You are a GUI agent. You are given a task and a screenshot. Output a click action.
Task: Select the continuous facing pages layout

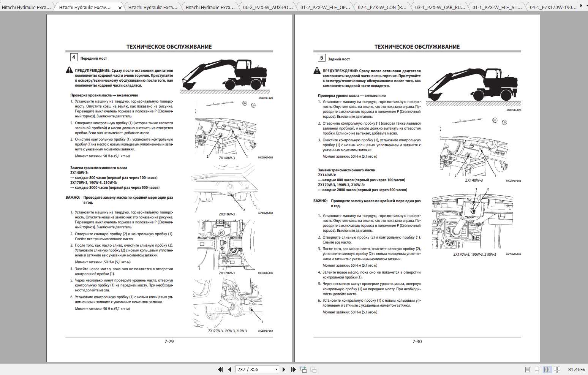click(x=557, y=369)
